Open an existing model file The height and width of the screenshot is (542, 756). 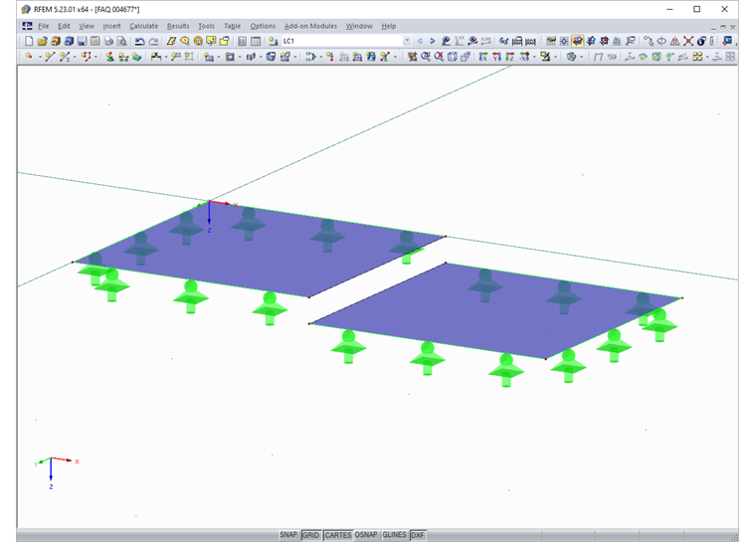43,41
